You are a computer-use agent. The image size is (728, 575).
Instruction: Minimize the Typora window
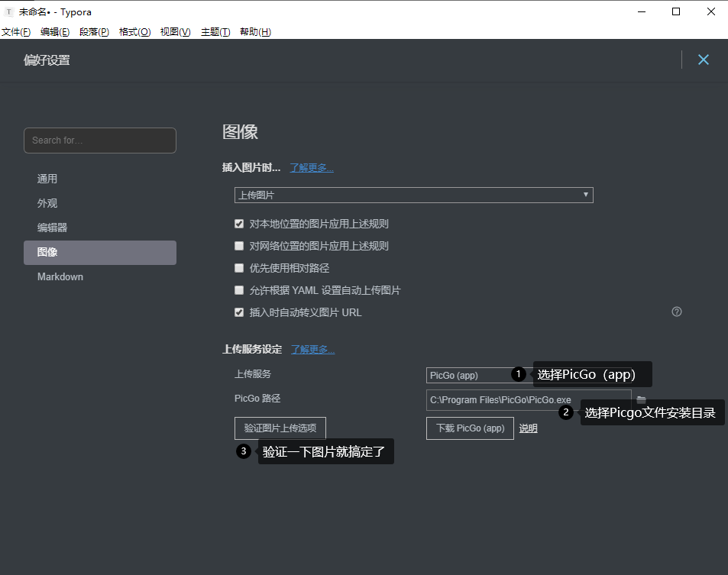coord(642,11)
